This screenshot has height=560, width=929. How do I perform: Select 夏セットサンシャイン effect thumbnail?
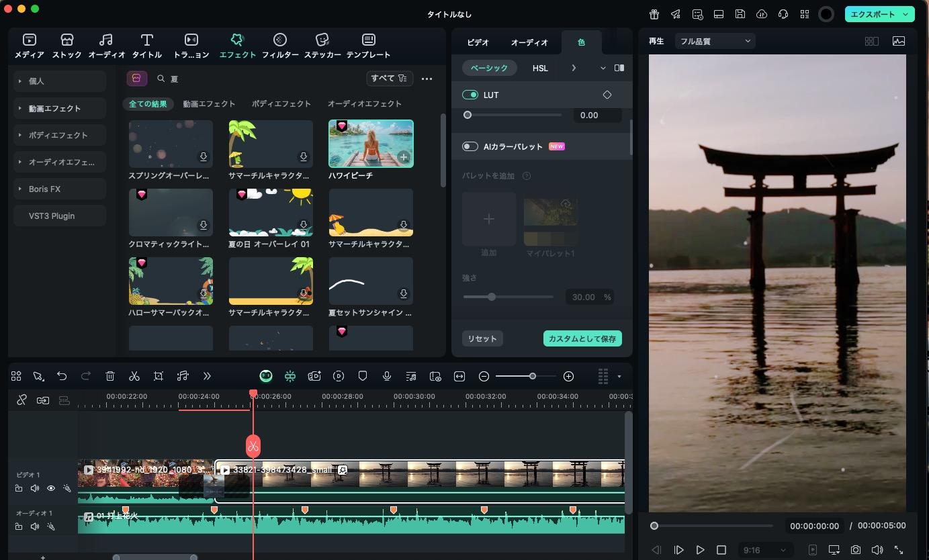371,281
